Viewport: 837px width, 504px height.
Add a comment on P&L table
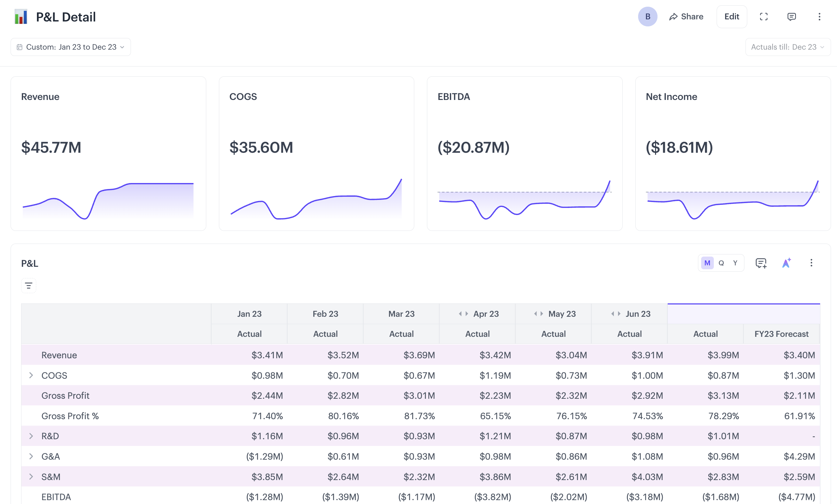click(761, 263)
